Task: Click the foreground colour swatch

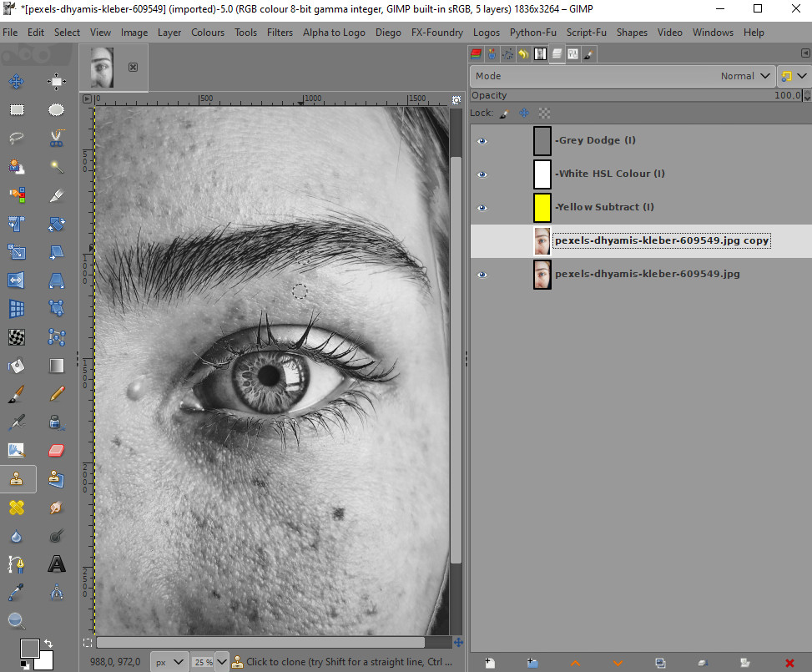Action: 29,648
